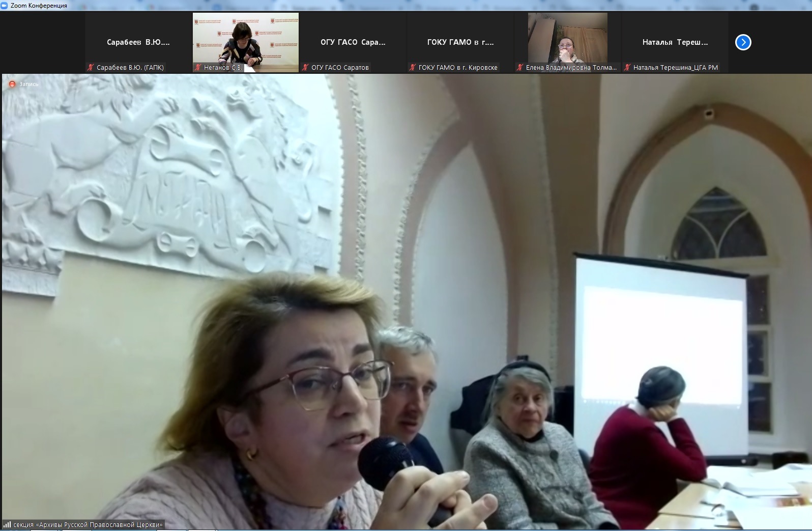Screen dimensions: 812x531
Task: Select the Сарабеев В.Ю. participant tile
Action: click(138, 42)
